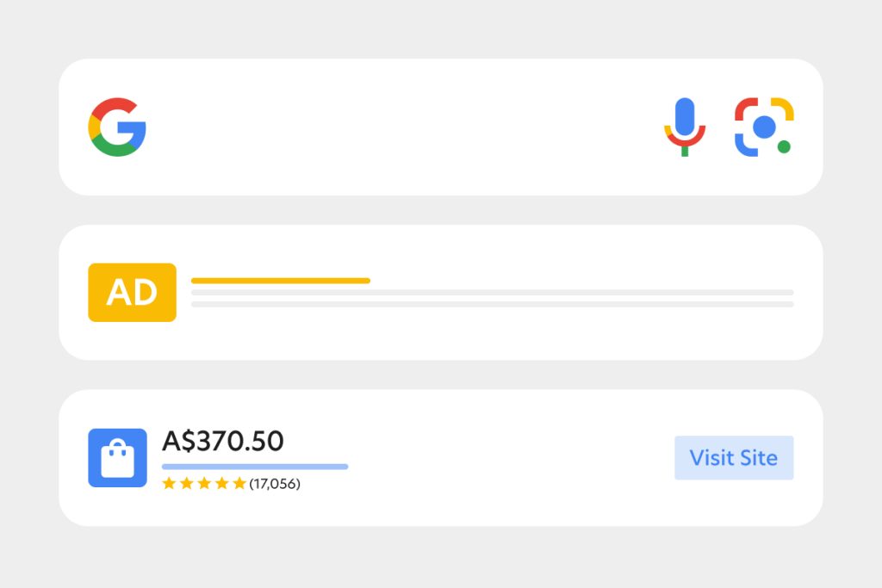Click the yellow ad headline line
The height and width of the screenshot is (588, 882).
click(280, 281)
